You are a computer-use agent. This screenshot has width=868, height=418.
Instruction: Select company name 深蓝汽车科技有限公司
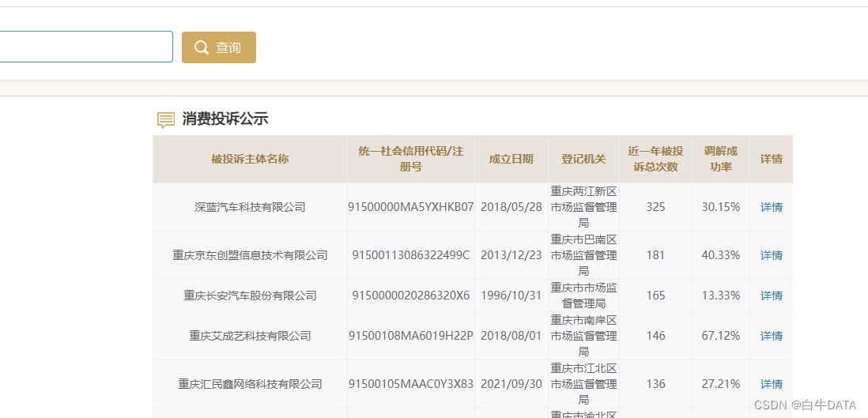tap(251, 208)
